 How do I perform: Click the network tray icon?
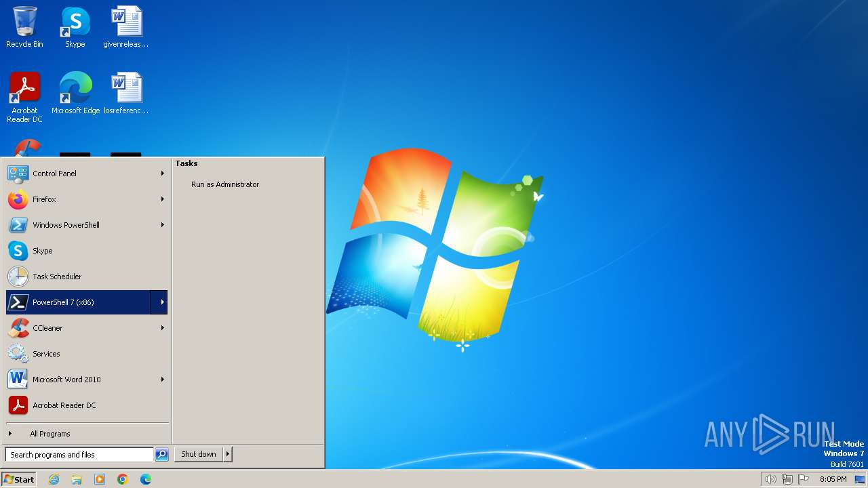pos(787,479)
